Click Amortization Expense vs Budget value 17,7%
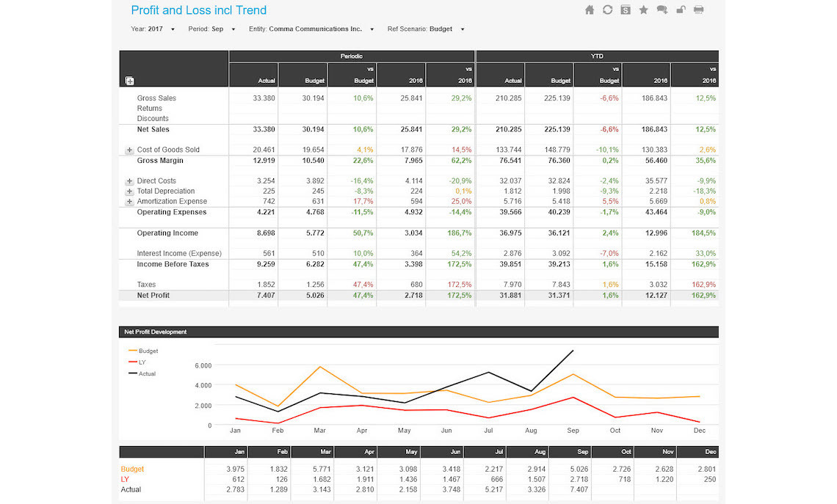The image size is (837, 504). [363, 202]
